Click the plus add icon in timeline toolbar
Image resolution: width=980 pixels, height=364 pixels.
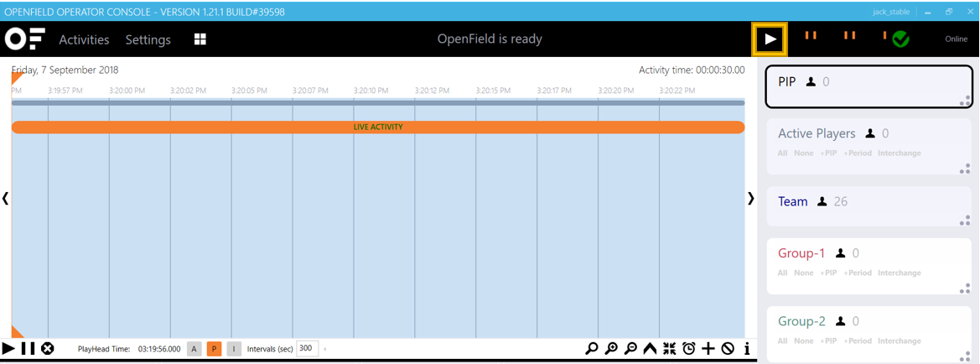tap(708, 348)
